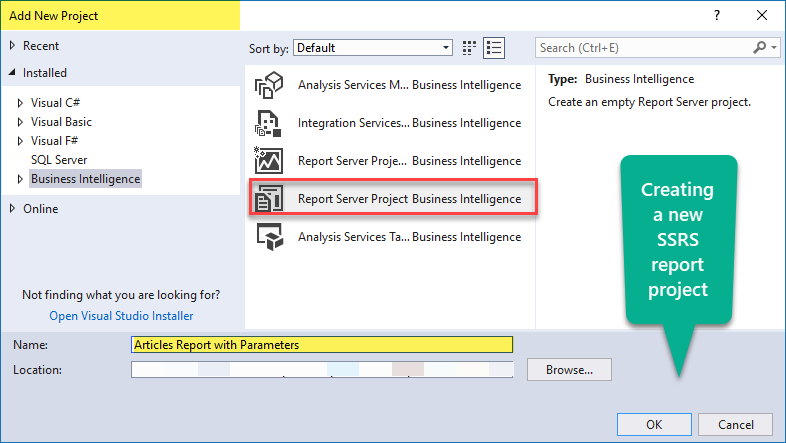Close the Add New Project dialog
Image resolution: width=786 pixels, height=443 pixels.
[762, 16]
